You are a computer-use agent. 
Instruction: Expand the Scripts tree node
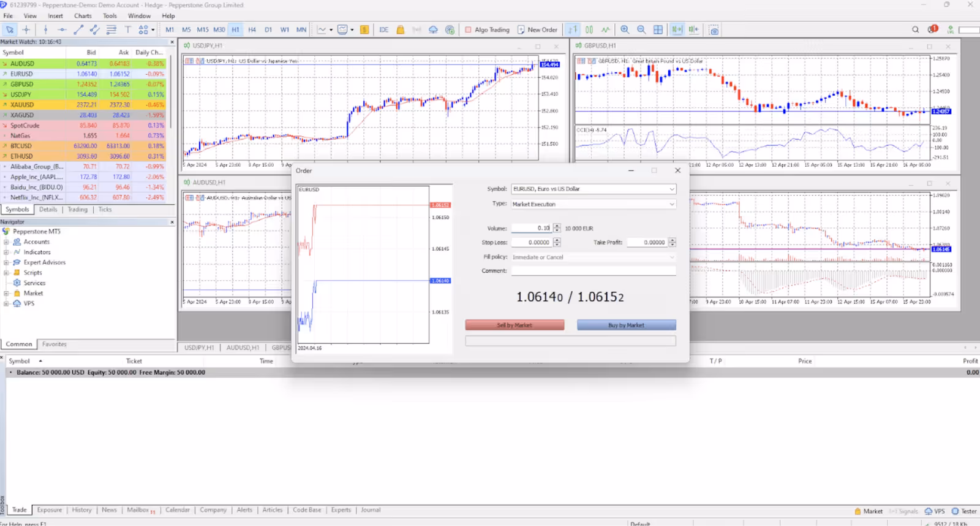pos(6,273)
